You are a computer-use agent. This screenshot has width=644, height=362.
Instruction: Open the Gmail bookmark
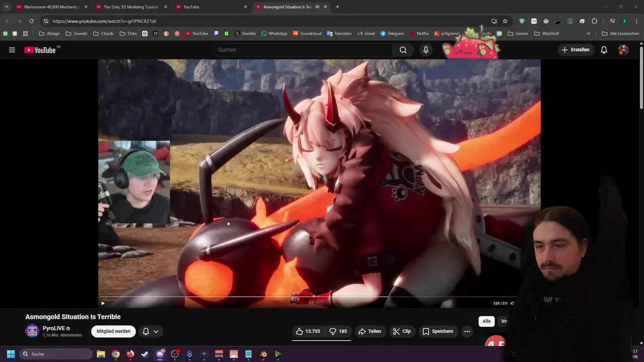pos(366,34)
